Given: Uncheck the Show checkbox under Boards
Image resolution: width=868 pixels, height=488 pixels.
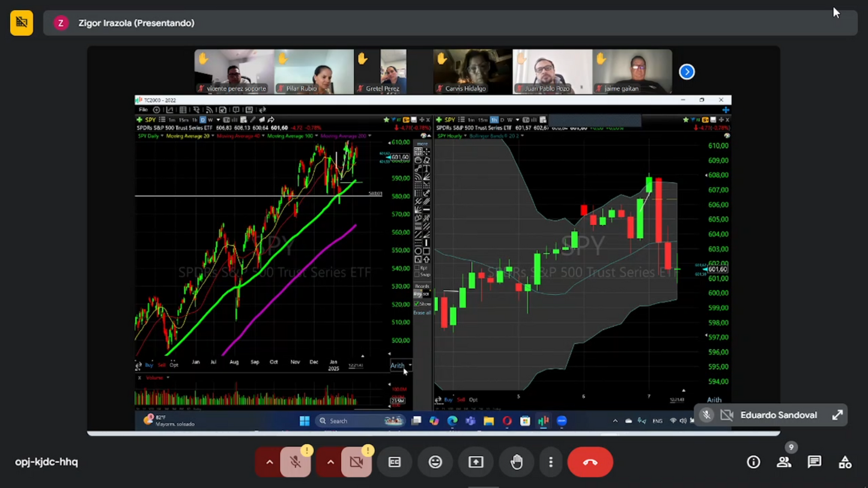Looking at the screenshot, I should pos(416,304).
